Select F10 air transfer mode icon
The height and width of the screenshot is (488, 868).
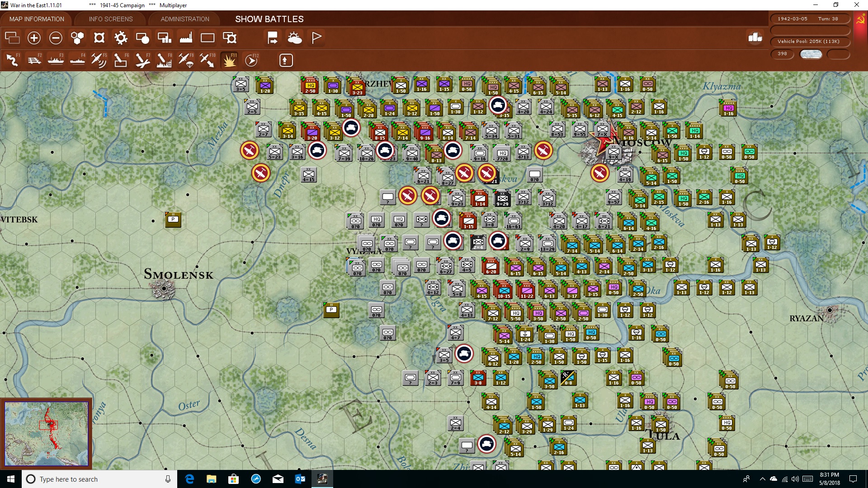click(208, 60)
